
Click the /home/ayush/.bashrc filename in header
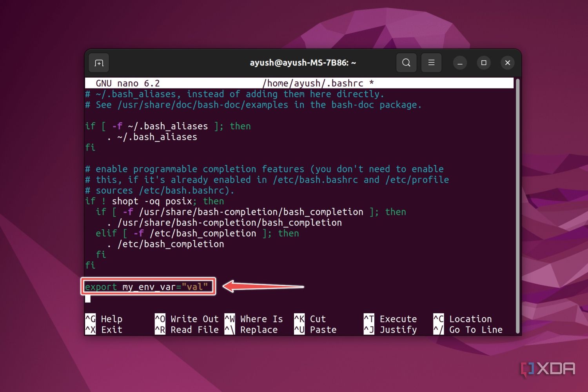coord(313,83)
